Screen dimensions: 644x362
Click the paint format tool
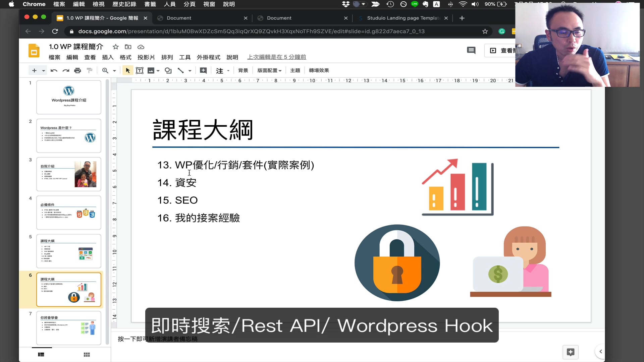[x=90, y=70]
